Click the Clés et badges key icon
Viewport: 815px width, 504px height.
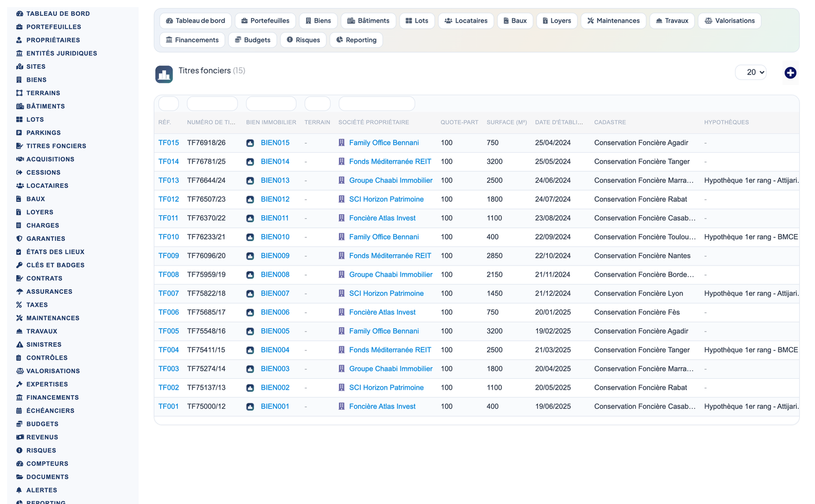20,265
